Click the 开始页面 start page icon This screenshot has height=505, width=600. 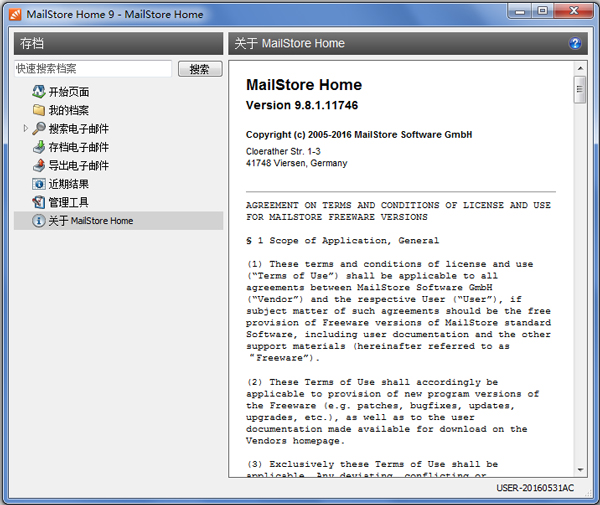point(39,92)
